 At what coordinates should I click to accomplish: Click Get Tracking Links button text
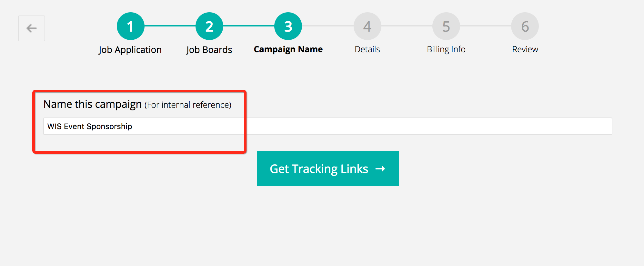pos(319,169)
